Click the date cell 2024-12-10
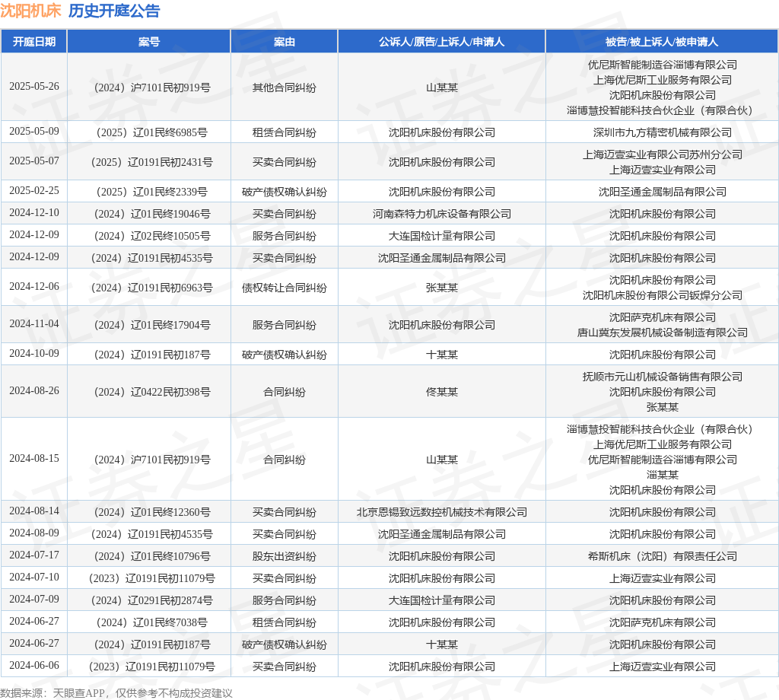 (33, 212)
